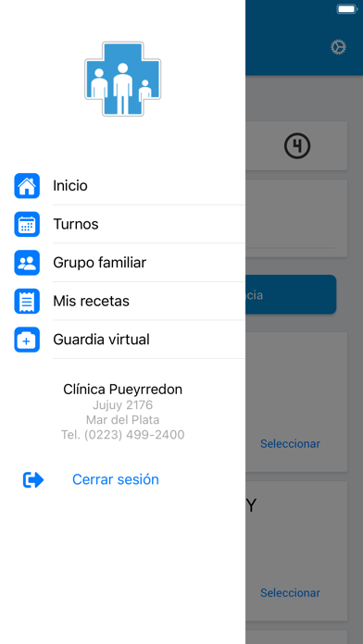Tap the upper Seleccionar link
363x644 pixels.
[x=290, y=443]
